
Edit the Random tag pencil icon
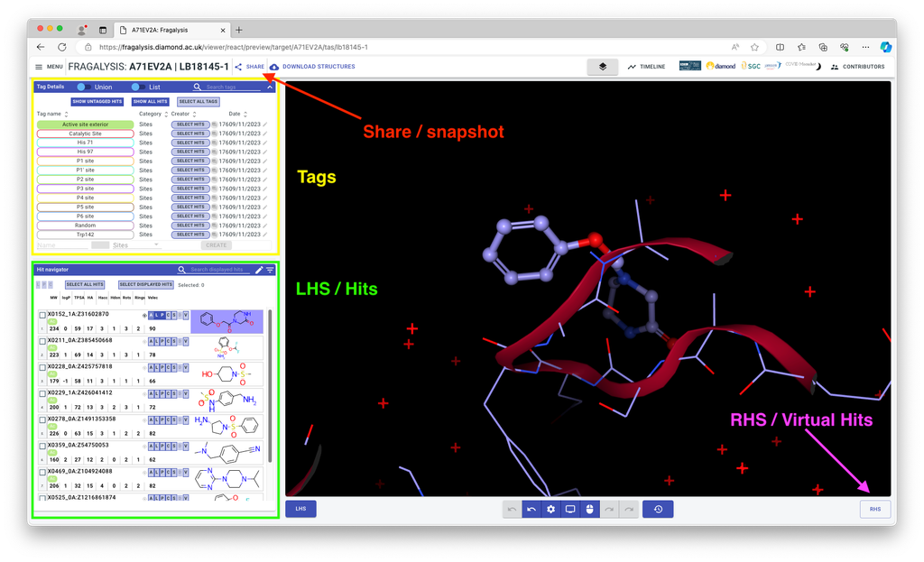click(x=265, y=226)
